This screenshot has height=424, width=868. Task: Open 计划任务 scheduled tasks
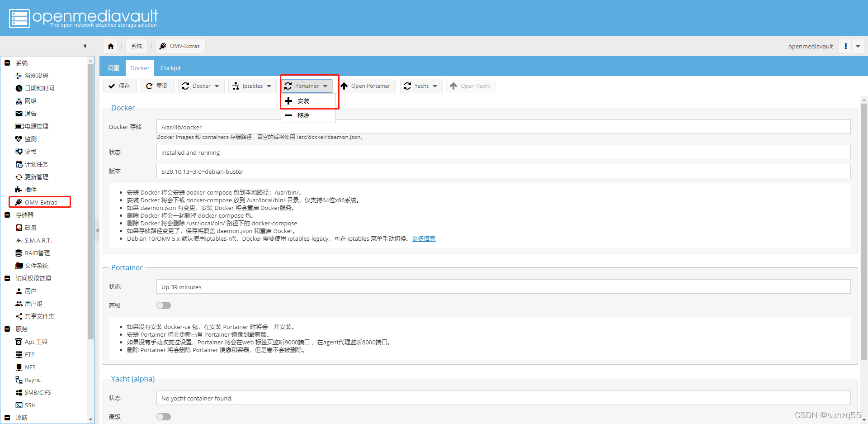pyautogui.click(x=36, y=164)
